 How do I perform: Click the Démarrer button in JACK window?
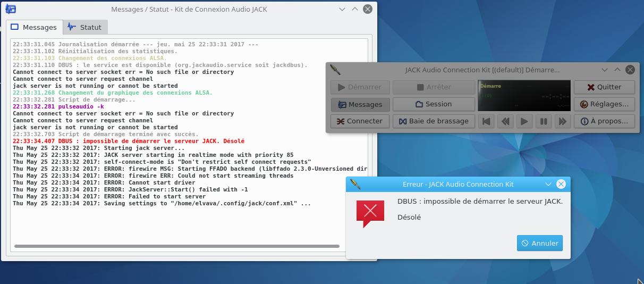pos(360,87)
